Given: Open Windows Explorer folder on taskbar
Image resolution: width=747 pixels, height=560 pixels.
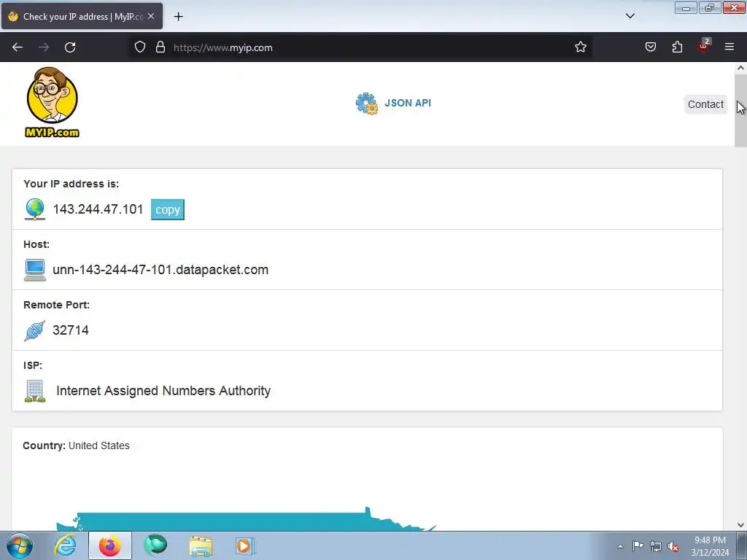Looking at the screenshot, I should (x=201, y=545).
